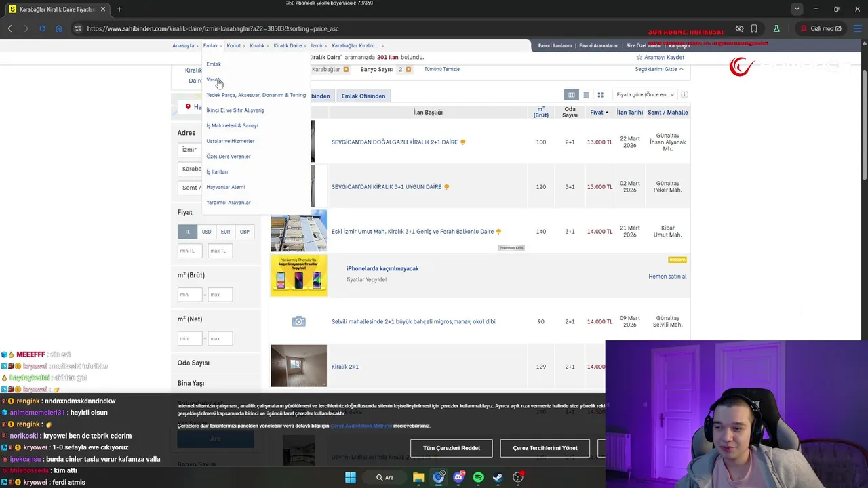Viewport: 868px width, 488px height.
Task: Choose Emlak from the dropdown menu
Action: tap(214, 64)
